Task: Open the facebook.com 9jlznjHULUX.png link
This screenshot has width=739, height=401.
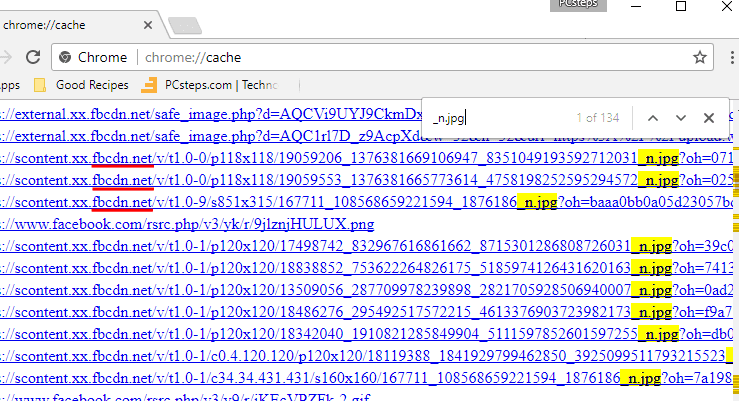Action: coord(187,224)
